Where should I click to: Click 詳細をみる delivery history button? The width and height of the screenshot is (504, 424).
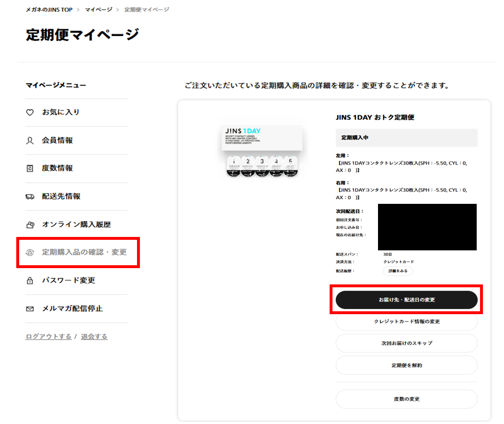click(398, 271)
